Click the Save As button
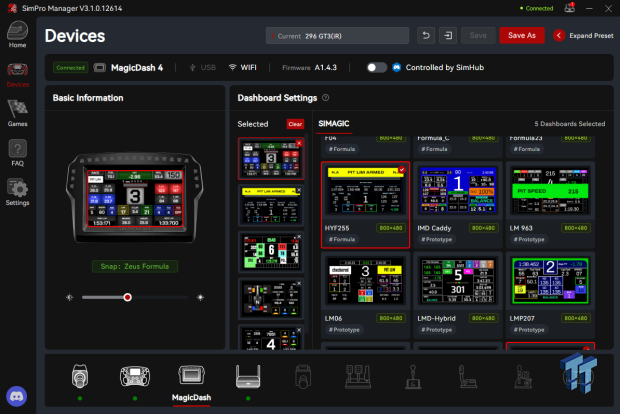620x414 pixels. [x=522, y=36]
